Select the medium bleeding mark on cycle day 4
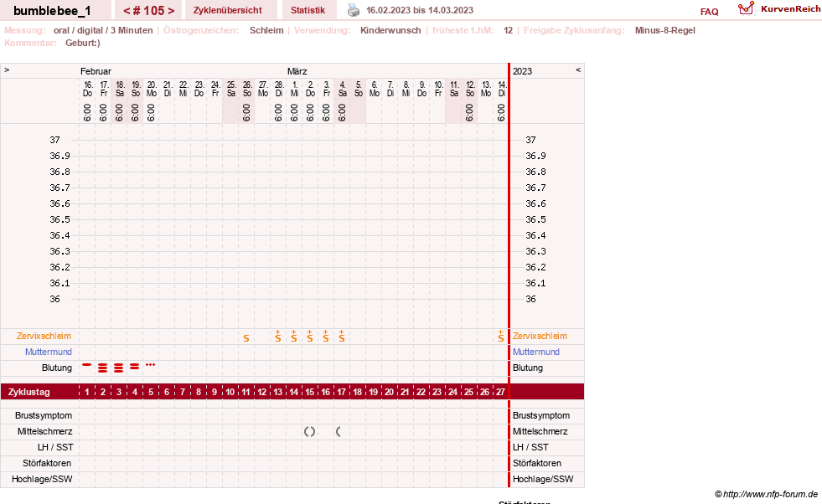Screen dimensions: 822x504 (x=135, y=367)
